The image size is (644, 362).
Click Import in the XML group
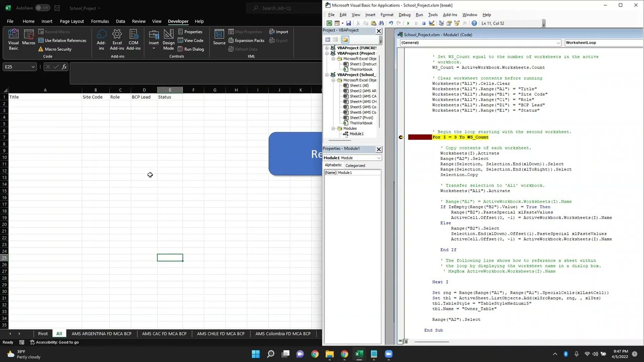point(278,32)
